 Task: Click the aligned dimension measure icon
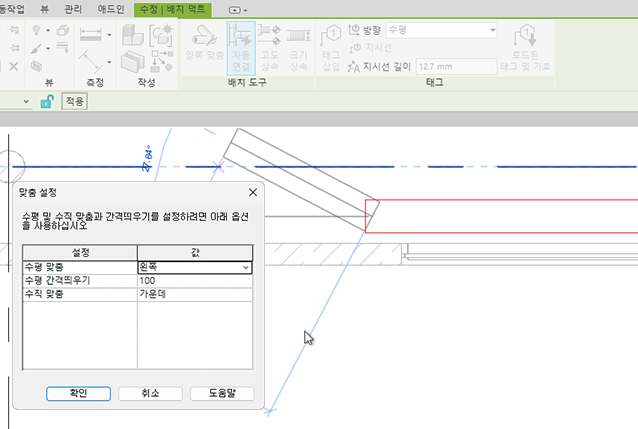pyautogui.click(x=91, y=35)
